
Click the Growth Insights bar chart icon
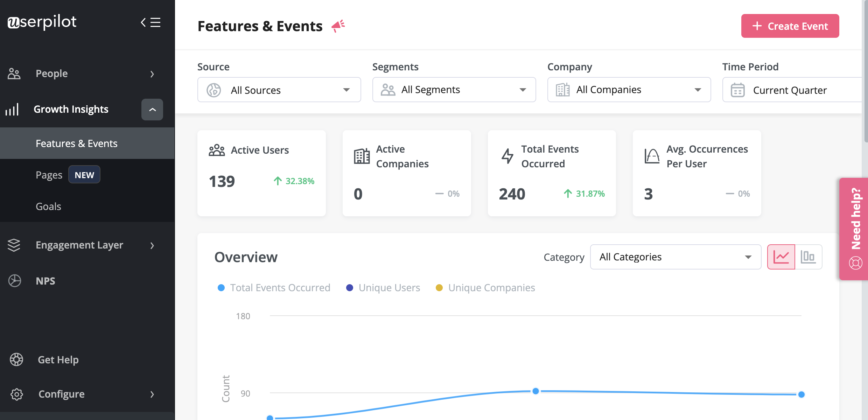coord(13,108)
